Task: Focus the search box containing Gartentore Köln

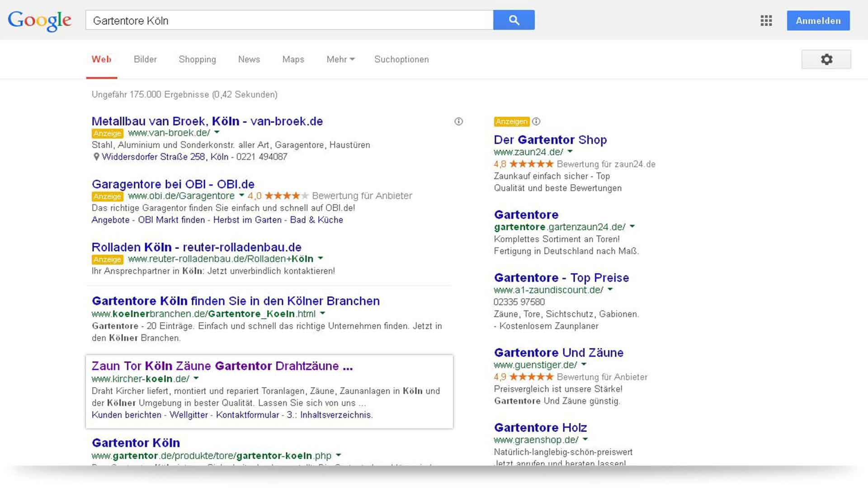Action: click(289, 20)
